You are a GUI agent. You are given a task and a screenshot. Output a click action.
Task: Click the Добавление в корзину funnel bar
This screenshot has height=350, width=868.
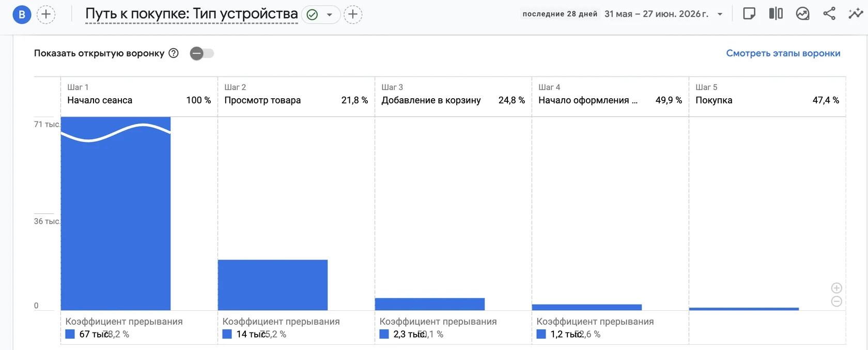(430, 304)
